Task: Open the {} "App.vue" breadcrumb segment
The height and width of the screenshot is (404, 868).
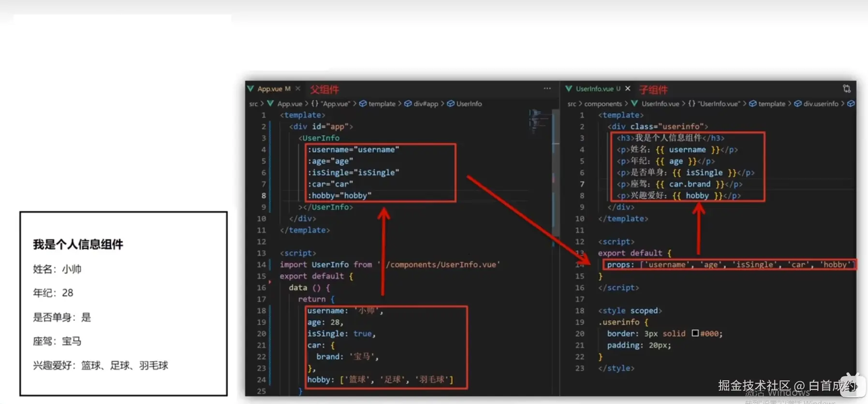Action: pyautogui.click(x=331, y=104)
